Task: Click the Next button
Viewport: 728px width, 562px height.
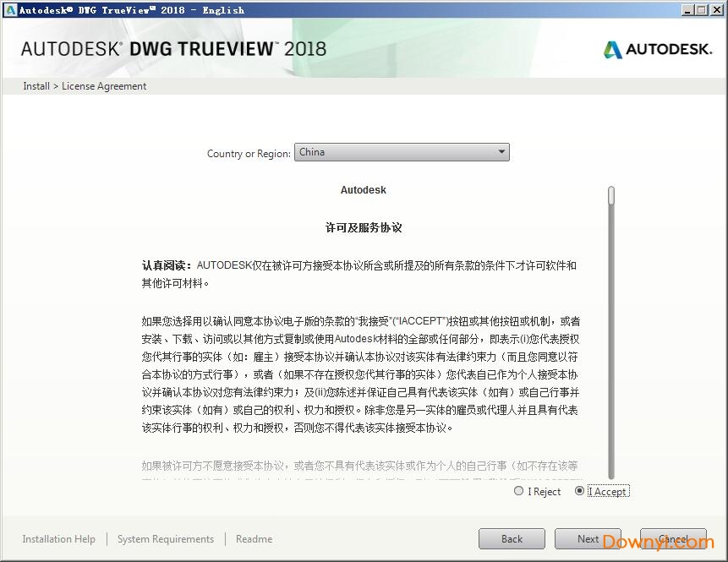Action: tap(588, 538)
